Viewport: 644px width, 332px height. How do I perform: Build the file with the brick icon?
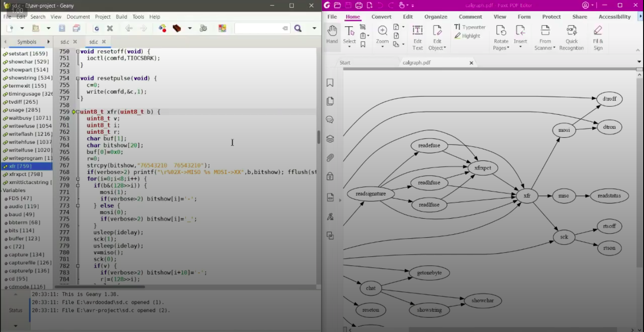(177, 28)
